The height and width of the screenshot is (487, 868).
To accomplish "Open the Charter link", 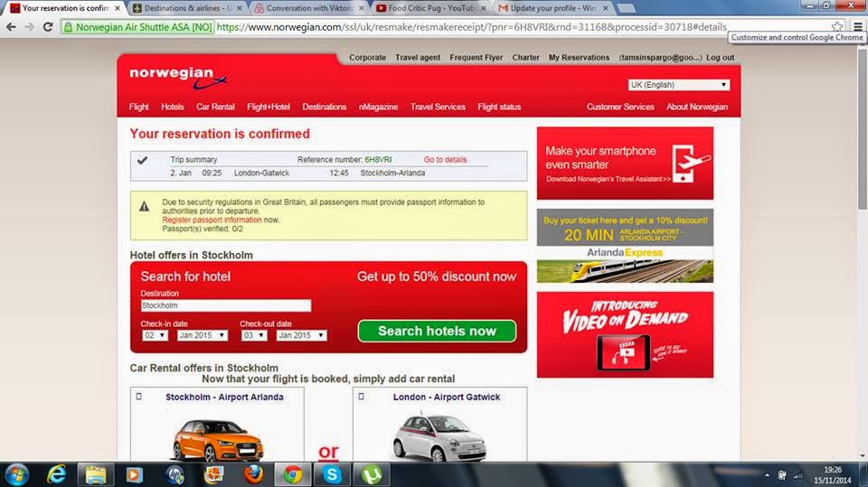I will [526, 58].
